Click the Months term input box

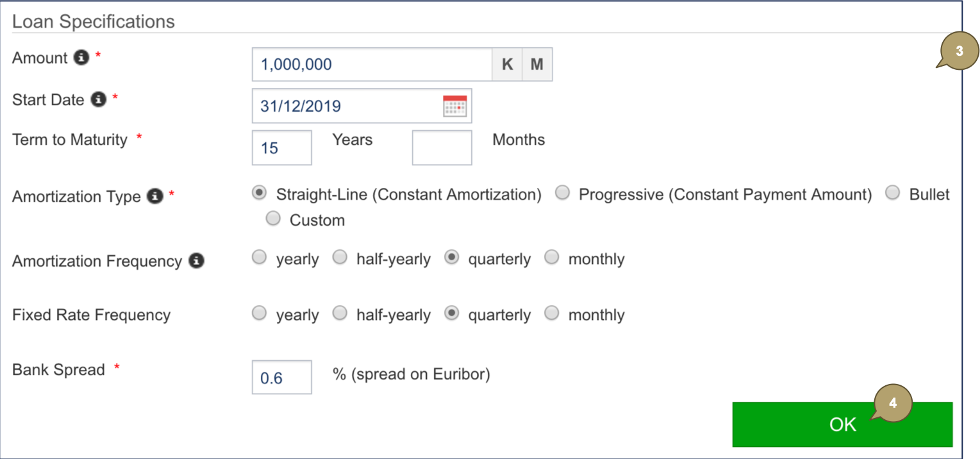(x=442, y=148)
